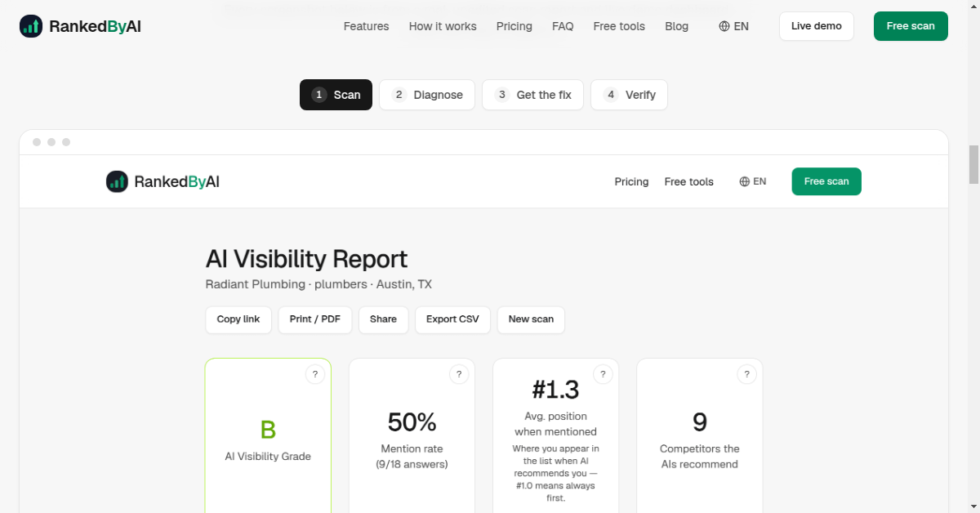Click the page vertical scrollbar thumb
This screenshot has width=980, height=513.
(x=973, y=165)
